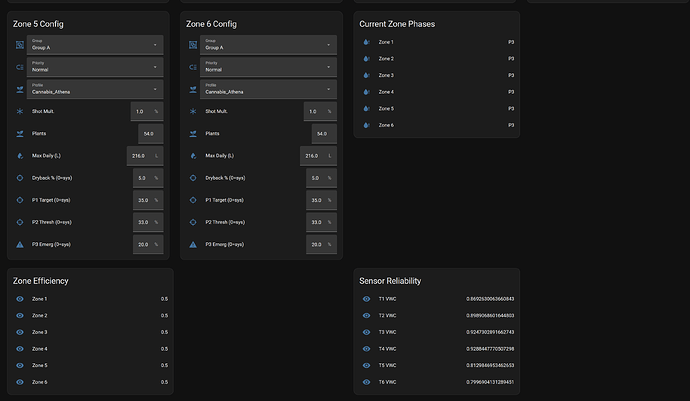690x401 pixels.
Task: Click T6 VWC eye icon
Action: click(366, 382)
